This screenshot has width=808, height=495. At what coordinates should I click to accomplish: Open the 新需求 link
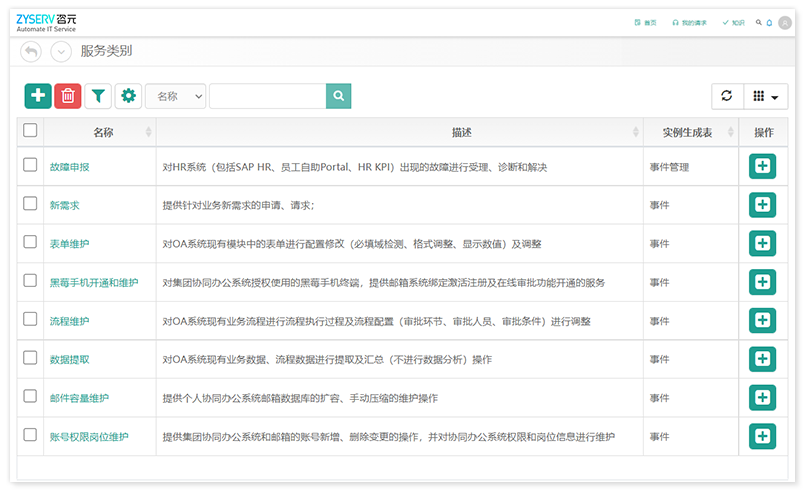coord(64,206)
